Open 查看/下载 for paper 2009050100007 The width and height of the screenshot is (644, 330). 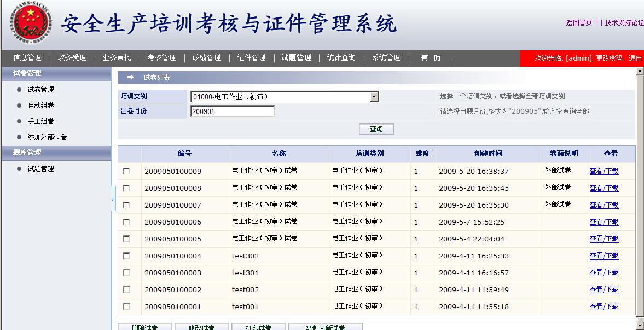pyautogui.click(x=604, y=204)
